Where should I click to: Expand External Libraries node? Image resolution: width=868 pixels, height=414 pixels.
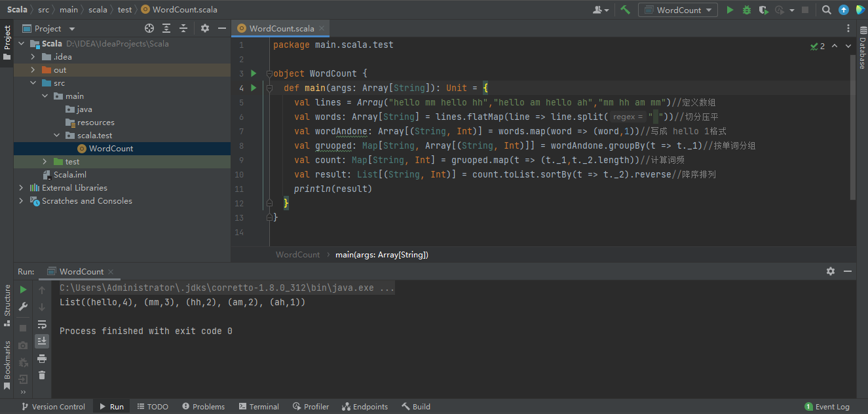(x=21, y=188)
